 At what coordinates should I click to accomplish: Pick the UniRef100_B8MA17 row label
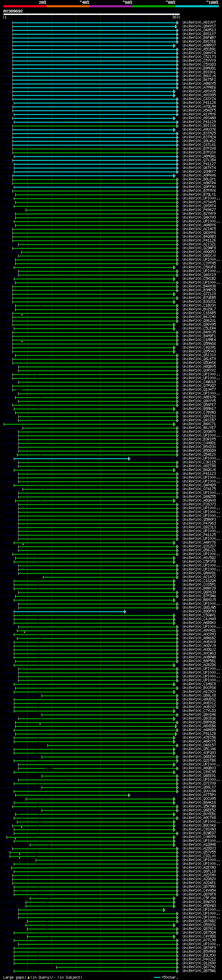[x=199, y=408]
